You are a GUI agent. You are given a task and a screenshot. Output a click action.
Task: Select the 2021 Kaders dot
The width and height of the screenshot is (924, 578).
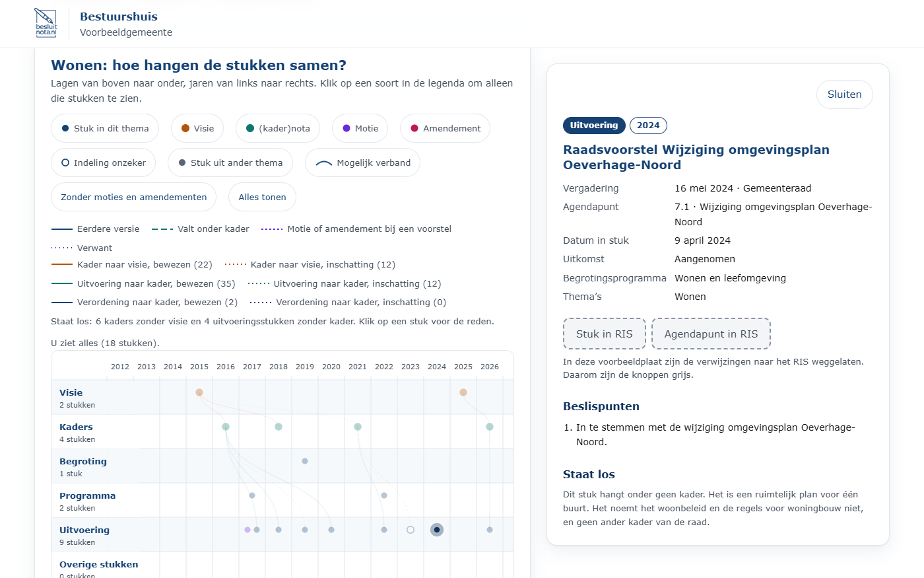click(358, 427)
